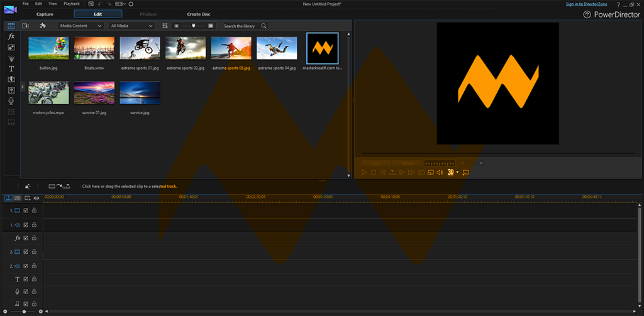644x316 pixels.
Task: Undo the last action
Action: click(100, 4)
